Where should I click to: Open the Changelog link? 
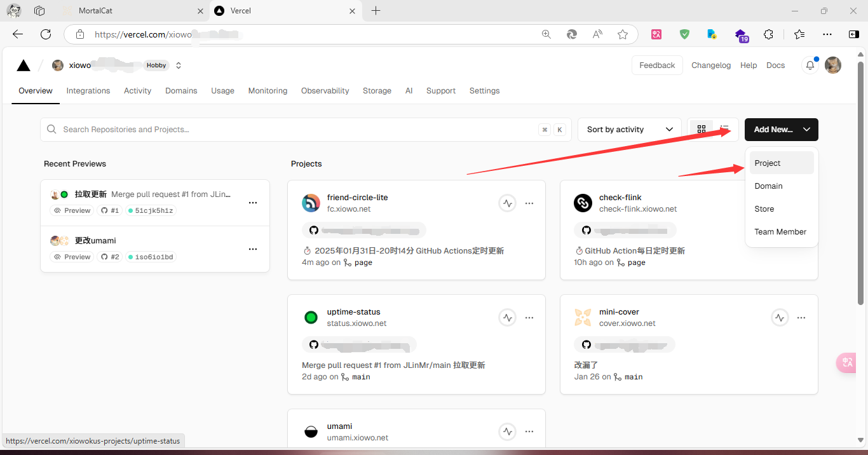pyautogui.click(x=710, y=65)
